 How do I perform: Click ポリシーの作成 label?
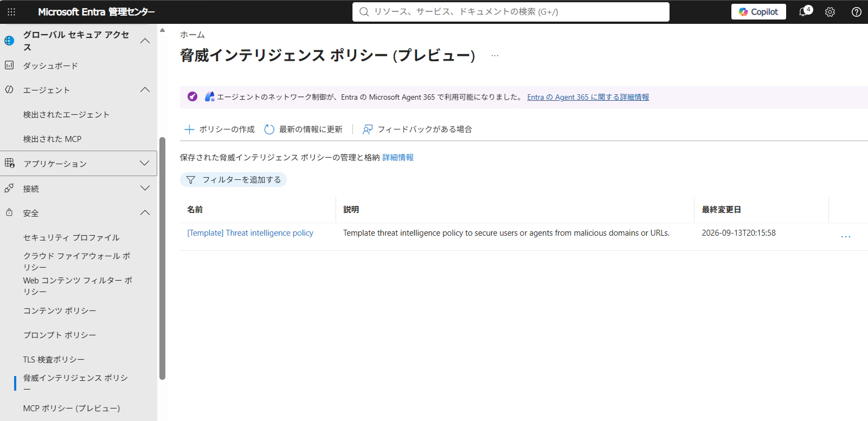point(227,129)
